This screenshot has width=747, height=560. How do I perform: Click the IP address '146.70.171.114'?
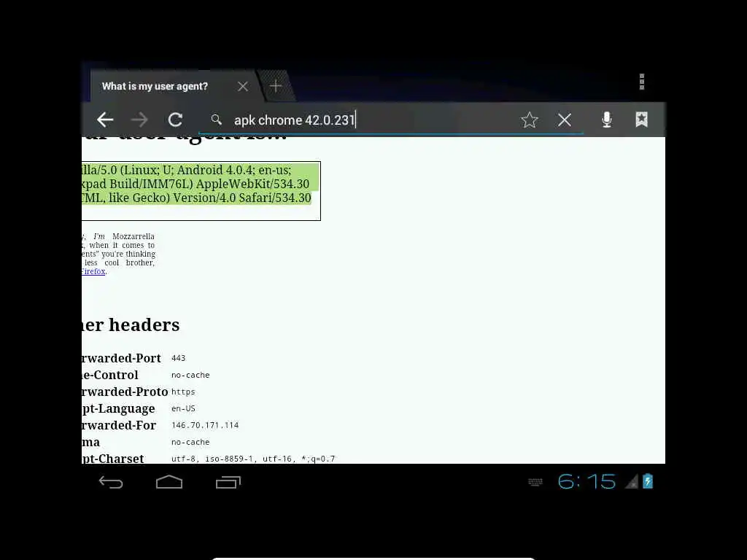click(205, 425)
